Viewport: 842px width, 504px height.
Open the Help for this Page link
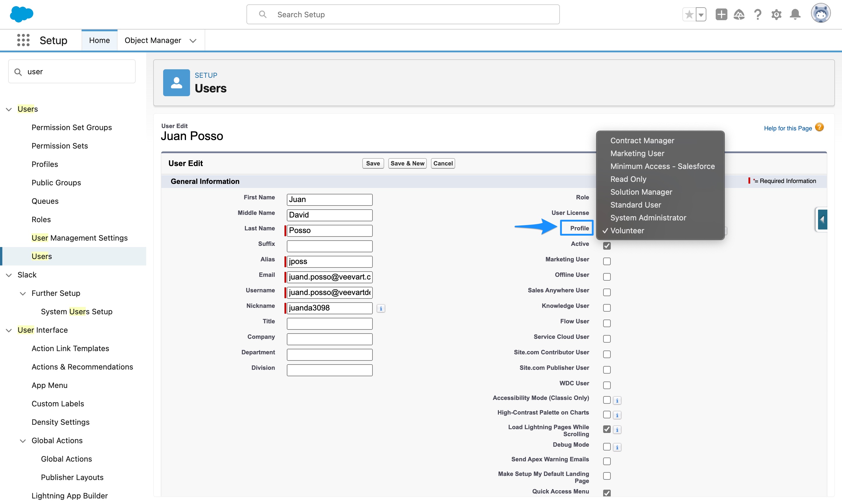click(788, 128)
